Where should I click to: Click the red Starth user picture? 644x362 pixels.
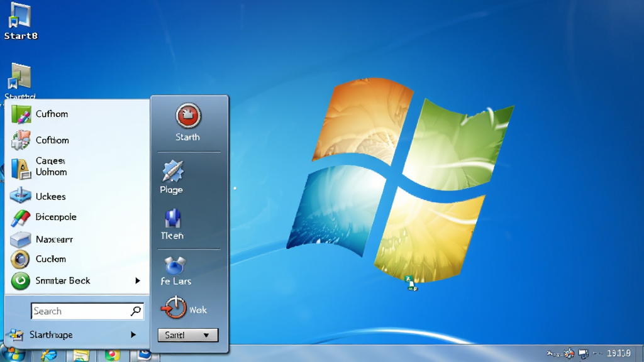point(188,116)
